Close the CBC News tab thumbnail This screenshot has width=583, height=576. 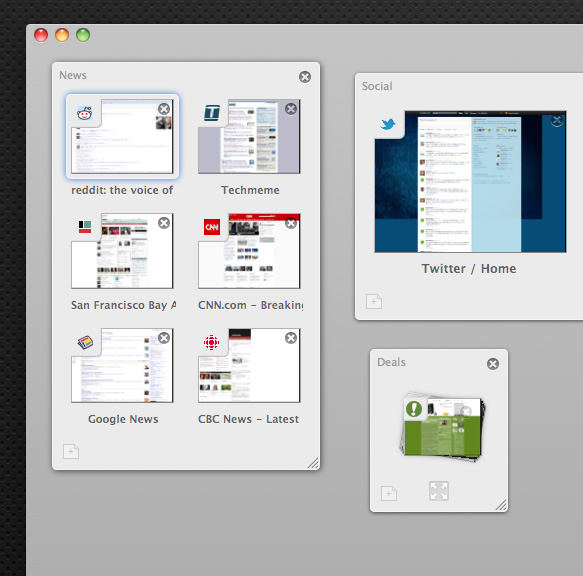291,338
